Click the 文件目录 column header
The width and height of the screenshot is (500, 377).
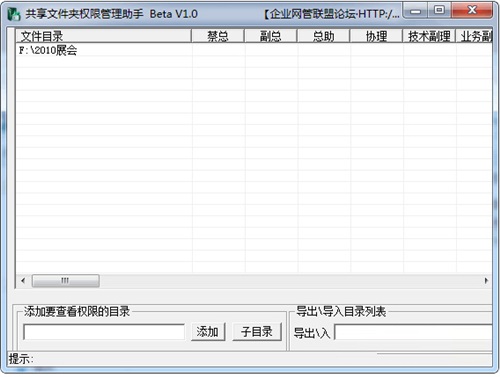click(104, 36)
